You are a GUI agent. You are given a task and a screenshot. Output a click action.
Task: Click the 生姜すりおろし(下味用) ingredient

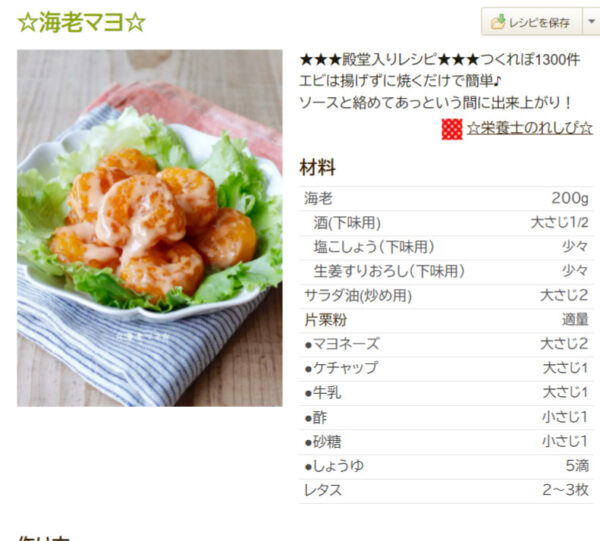tap(389, 271)
